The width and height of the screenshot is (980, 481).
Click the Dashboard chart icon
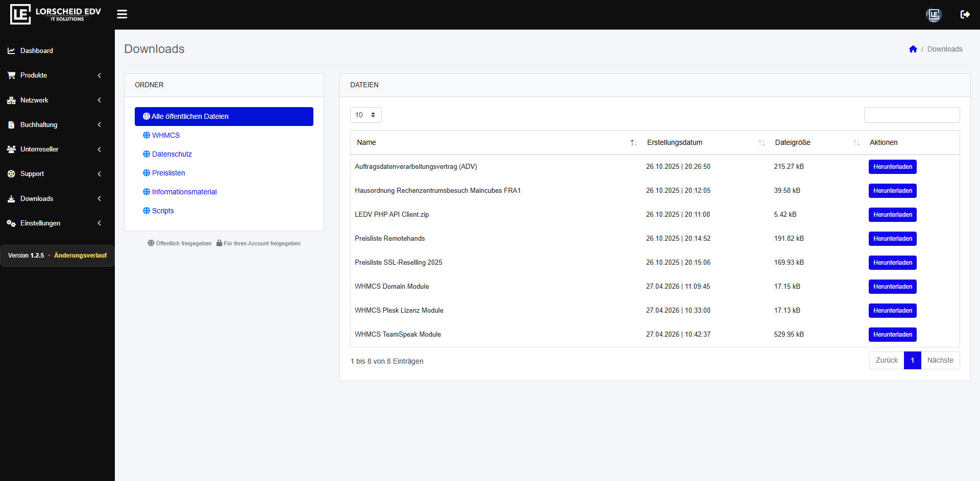coord(11,51)
